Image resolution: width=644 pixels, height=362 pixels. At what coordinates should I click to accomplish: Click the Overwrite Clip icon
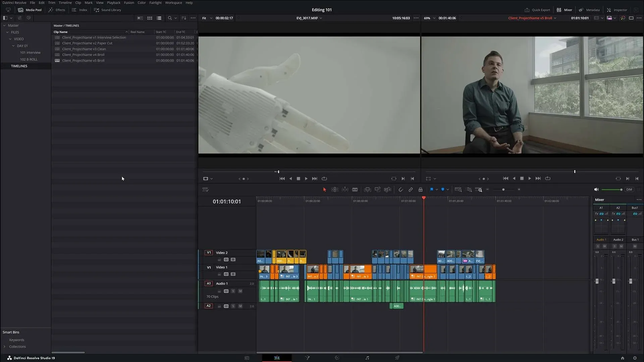click(x=377, y=190)
